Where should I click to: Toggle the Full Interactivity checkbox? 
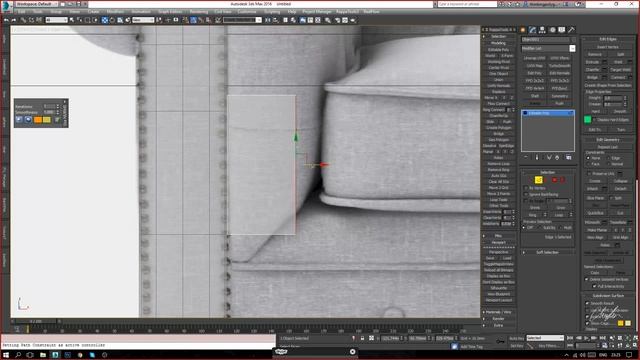594,286
